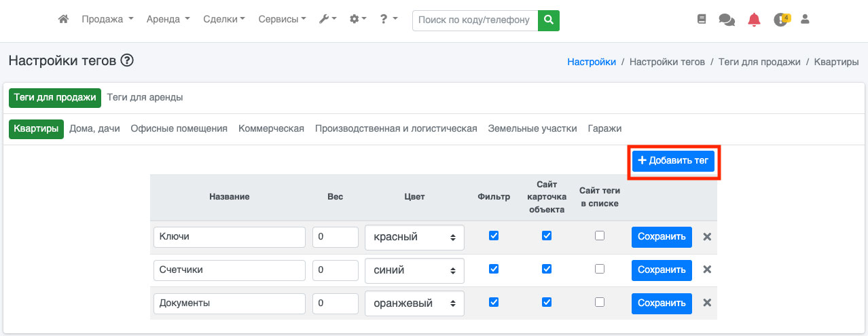Follow the Настройки breadcrumb link
Screen dimensions: 868x336
coord(592,62)
